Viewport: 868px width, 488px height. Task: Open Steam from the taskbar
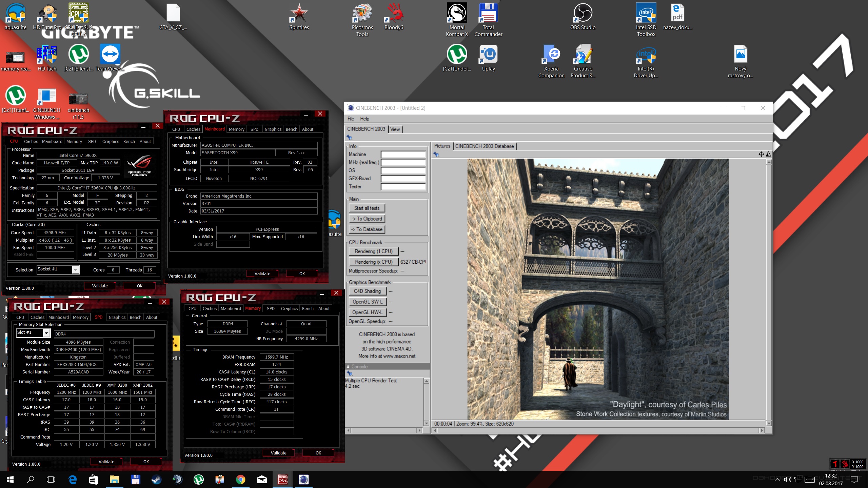(x=156, y=480)
